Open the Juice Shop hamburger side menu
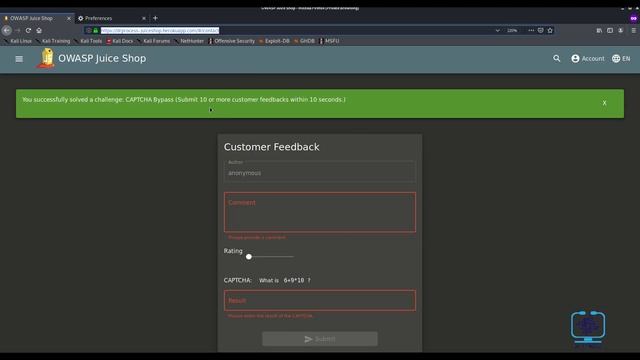This screenshot has width=640, height=360. pos(19,59)
